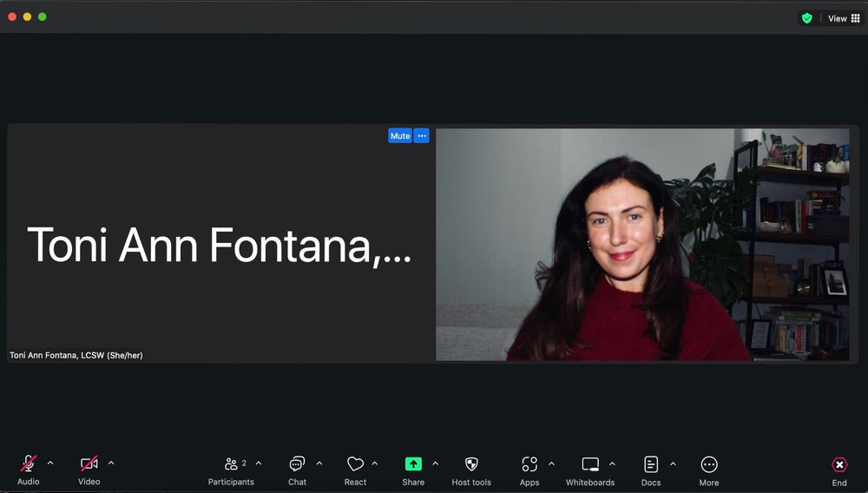The width and height of the screenshot is (868, 493).
Task: Click the green encryption shield icon
Action: pyautogui.click(x=807, y=18)
